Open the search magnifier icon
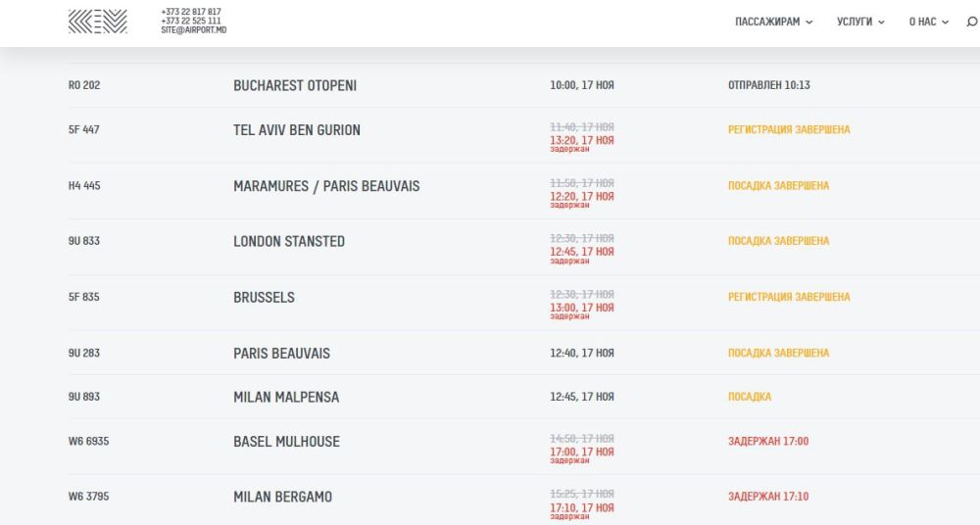The width and height of the screenshot is (980, 525). pyautogui.click(x=971, y=22)
